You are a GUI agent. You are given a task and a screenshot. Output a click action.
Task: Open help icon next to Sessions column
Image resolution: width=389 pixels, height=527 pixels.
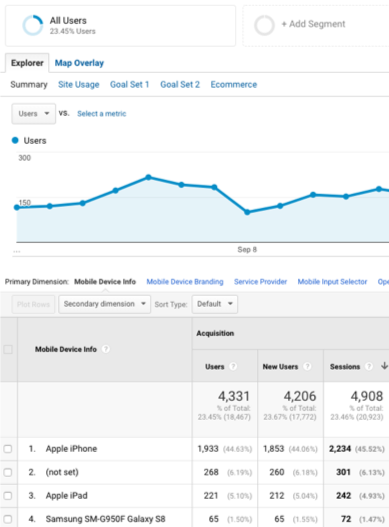coord(369,366)
